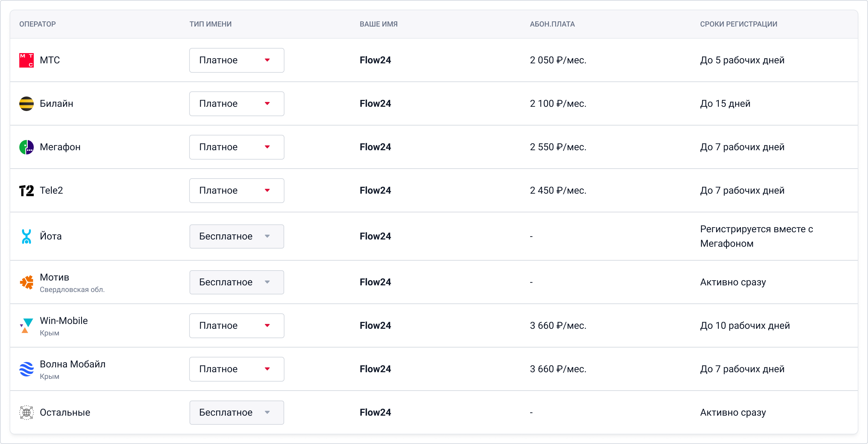Click the Win-Mobile triangle logo icon
Image resolution: width=868 pixels, height=444 pixels.
click(26, 326)
